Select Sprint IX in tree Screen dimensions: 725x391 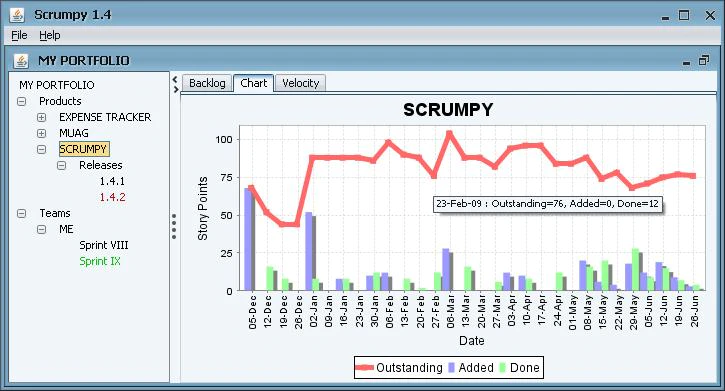click(100, 261)
